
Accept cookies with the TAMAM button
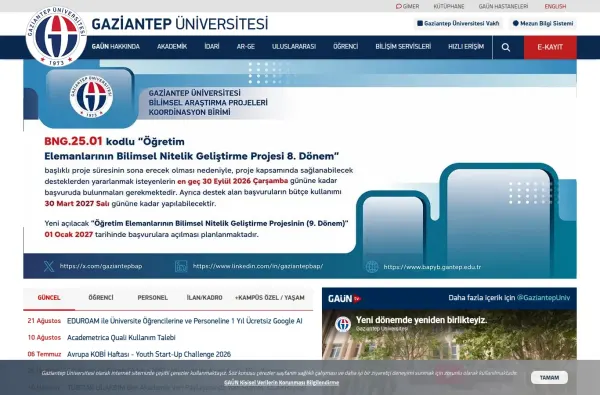pyautogui.click(x=549, y=378)
